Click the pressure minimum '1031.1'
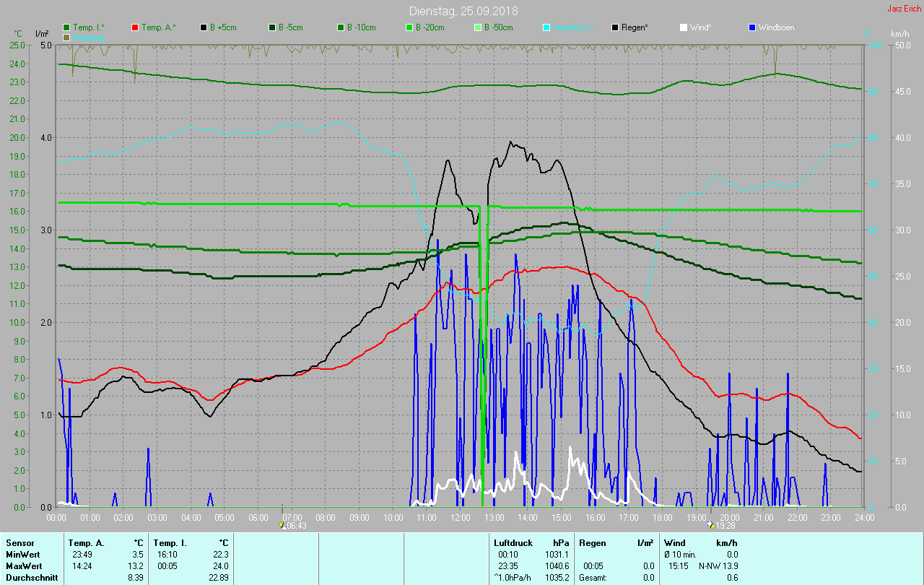Image resolution: width=924 pixels, height=585 pixels. [555, 554]
